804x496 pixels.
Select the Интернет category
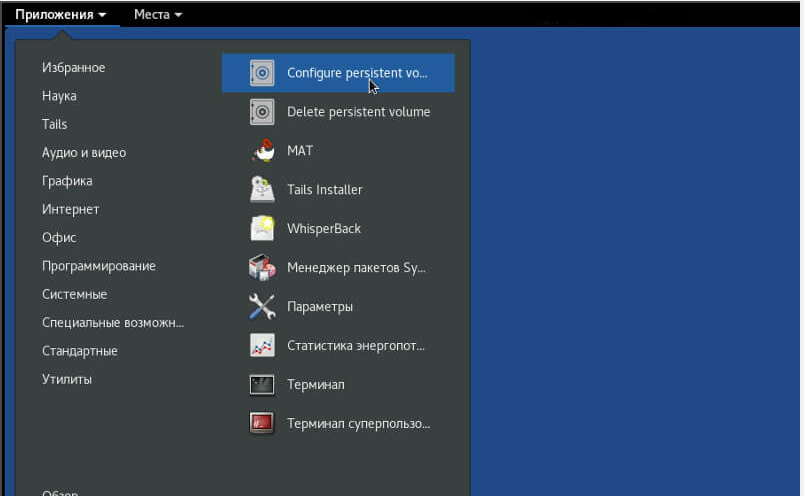[x=71, y=209]
